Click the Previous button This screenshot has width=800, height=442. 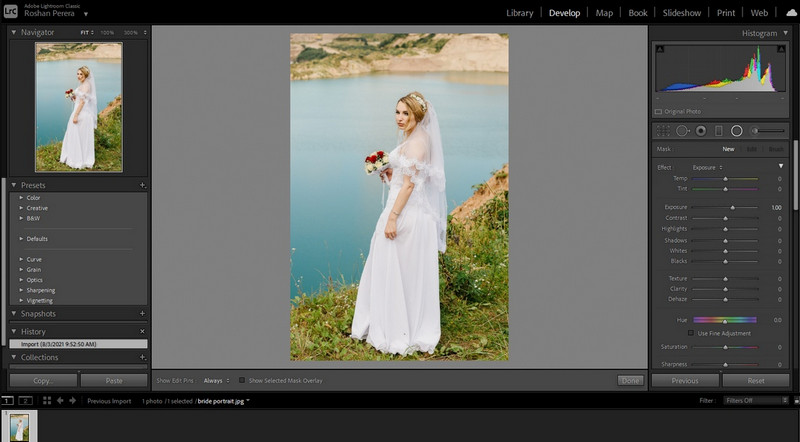tap(685, 380)
